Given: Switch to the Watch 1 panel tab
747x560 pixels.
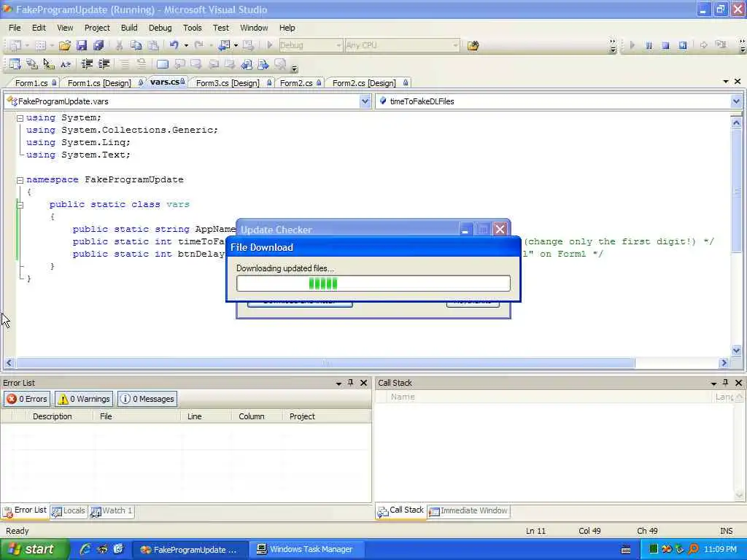Looking at the screenshot, I should (112, 510).
